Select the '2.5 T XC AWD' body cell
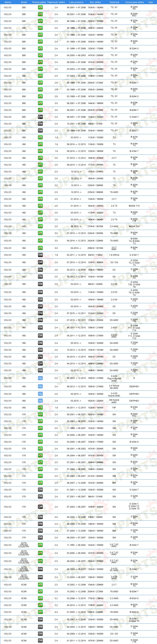Screen dimensions: 157x644 [x=114, y=561]
